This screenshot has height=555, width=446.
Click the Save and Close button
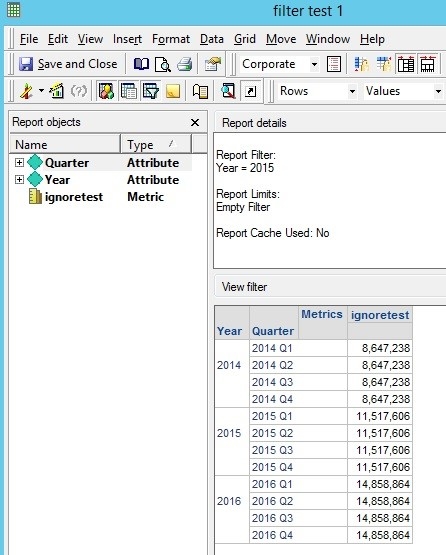(68, 64)
